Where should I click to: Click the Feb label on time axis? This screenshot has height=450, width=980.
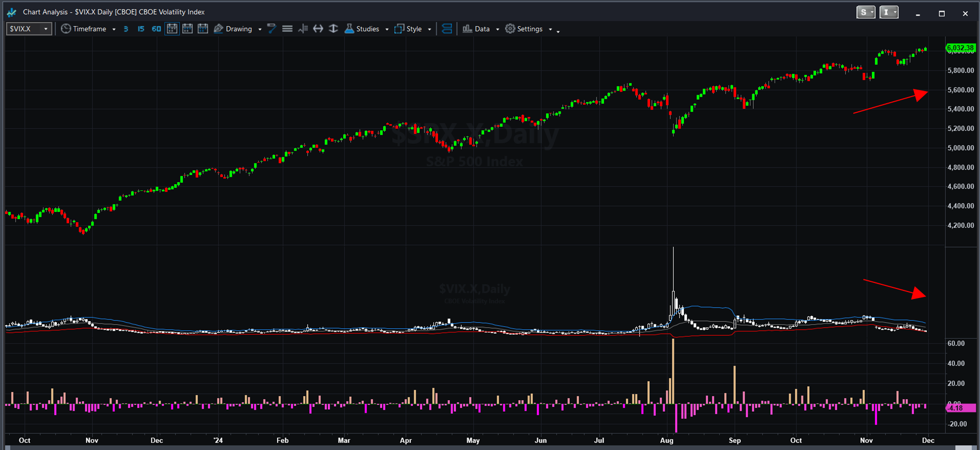pyautogui.click(x=283, y=440)
